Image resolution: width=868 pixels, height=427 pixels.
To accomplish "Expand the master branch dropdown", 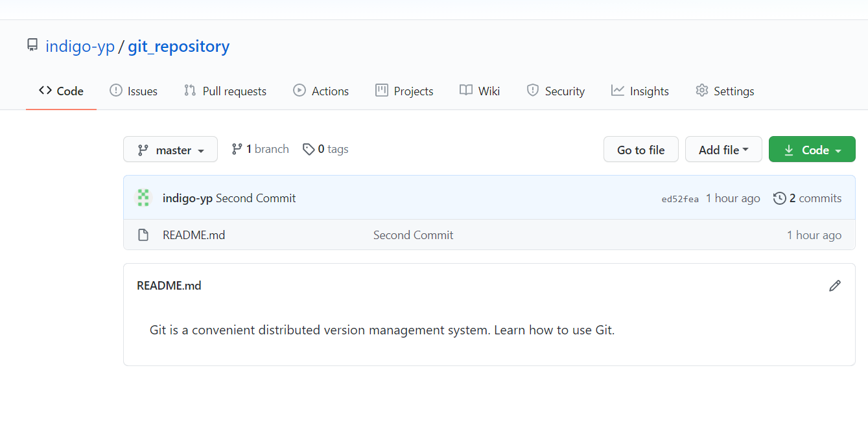I will pyautogui.click(x=170, y=150).
